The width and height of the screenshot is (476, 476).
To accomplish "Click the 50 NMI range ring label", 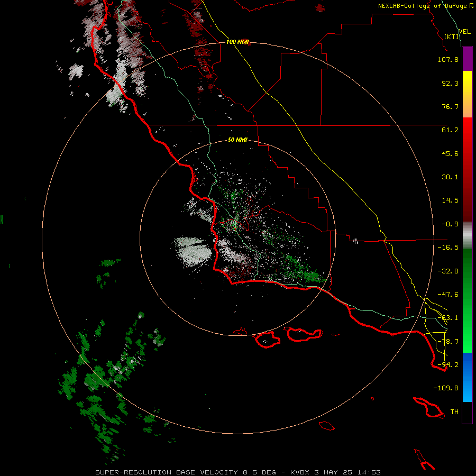I will [x=237, y=140].
